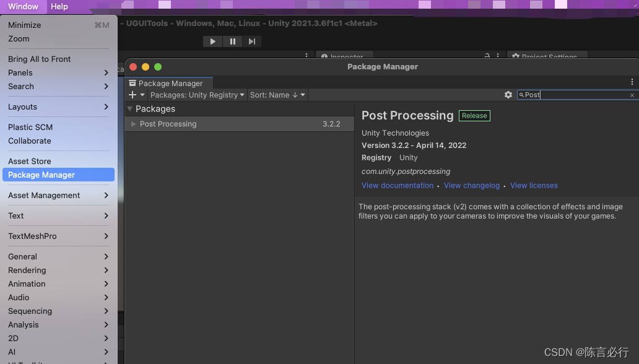
Task: Open the Help menu
Action: (59, 7)
